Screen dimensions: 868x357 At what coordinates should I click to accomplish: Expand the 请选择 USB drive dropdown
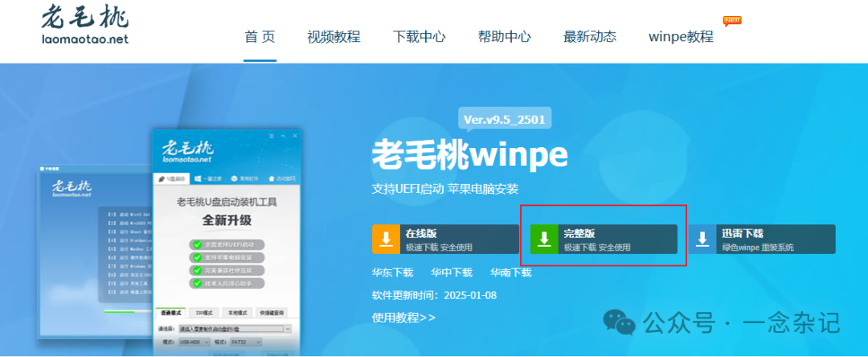235,329
